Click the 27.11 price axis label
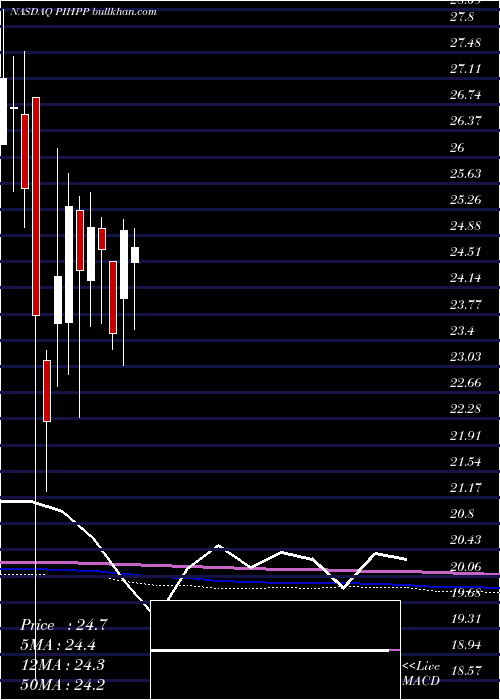Screen dimensions: 500x700 click(x=465, y=69)
